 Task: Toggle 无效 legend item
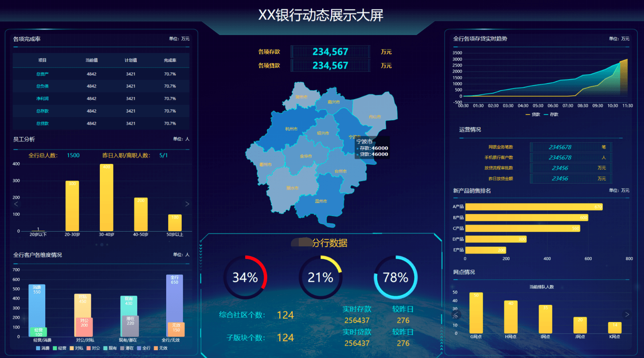point(160,348)
